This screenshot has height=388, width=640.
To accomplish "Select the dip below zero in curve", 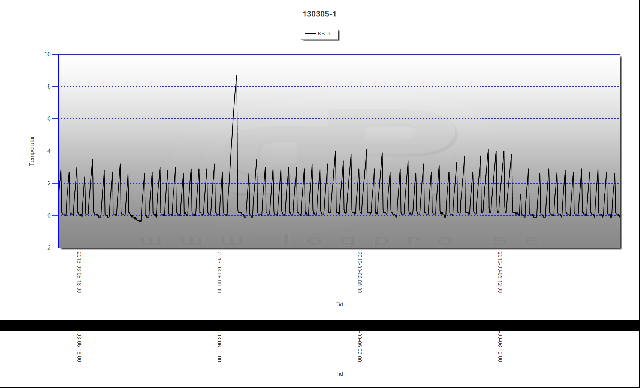I will pos(137,219).
